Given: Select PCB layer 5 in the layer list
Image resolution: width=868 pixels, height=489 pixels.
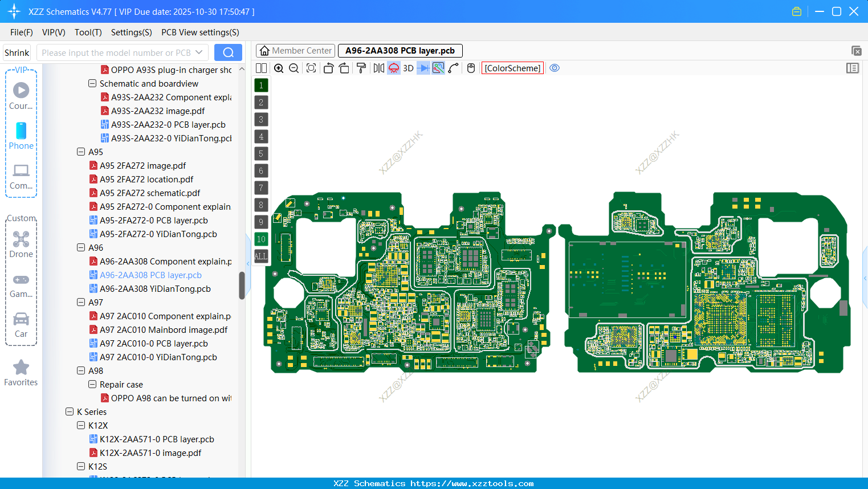Looking at the screenshot, I should click(x=261, y=153).
